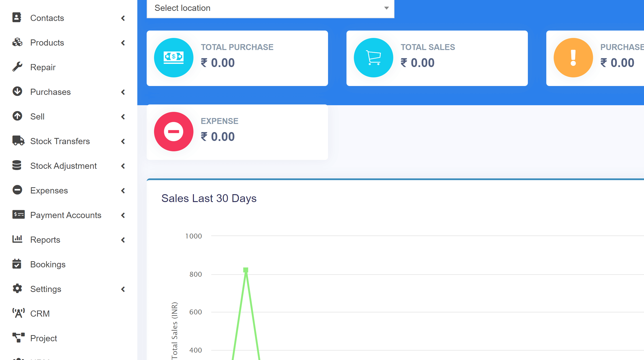
Task: Go to the CRM module
Action: 40,313
